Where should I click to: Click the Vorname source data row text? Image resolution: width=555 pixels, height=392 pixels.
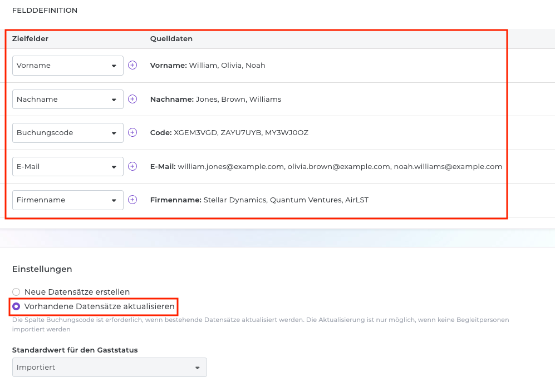tap(208, 66)
